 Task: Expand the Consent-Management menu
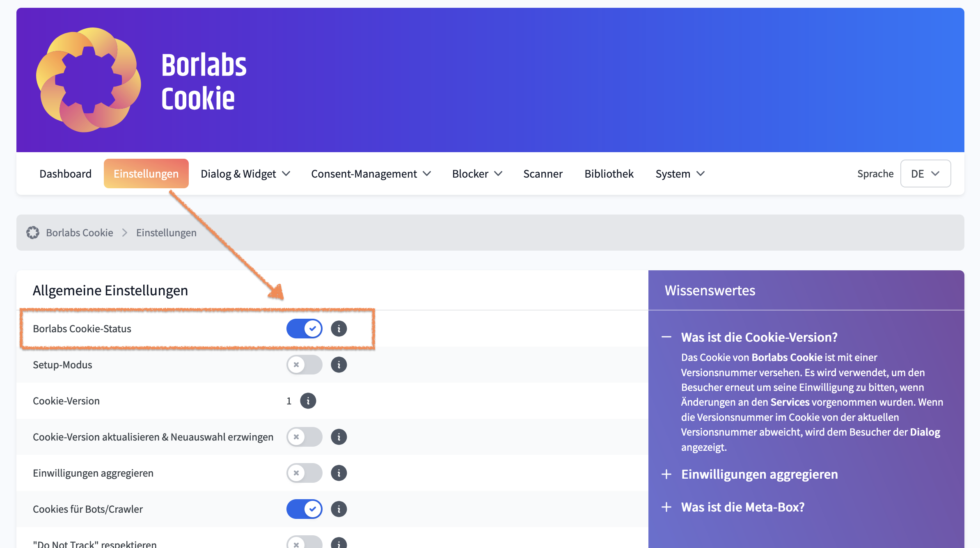pos(371,174)
